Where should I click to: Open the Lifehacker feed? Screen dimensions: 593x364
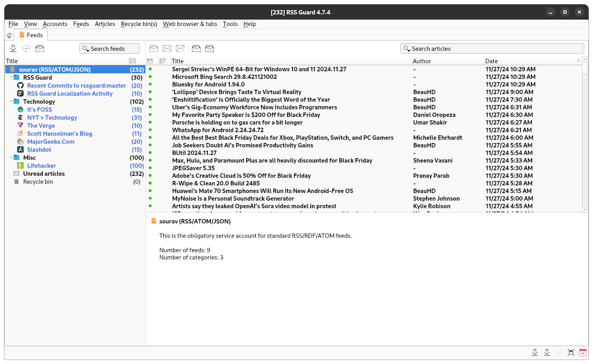coord(42,165)
